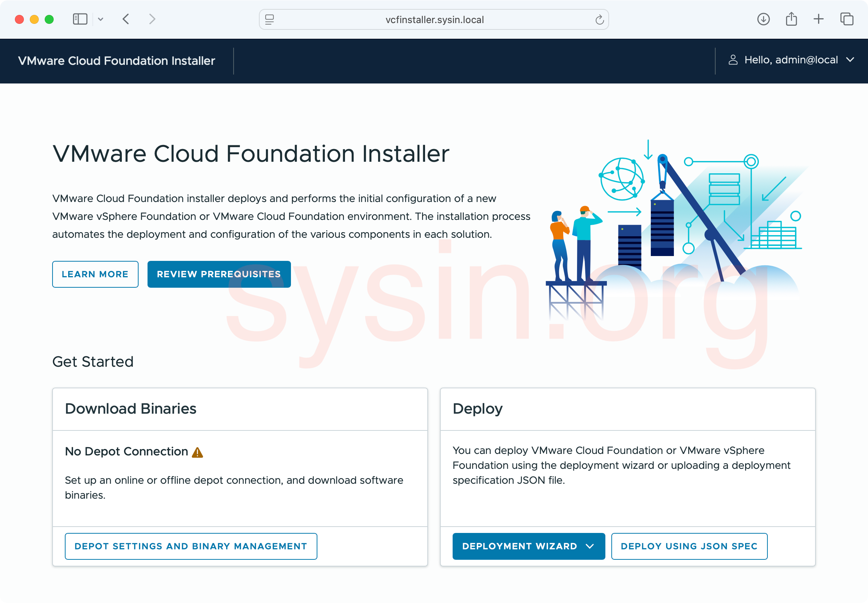The height and width of the screenshot is (603, 868).
Task: Select Deploy Using JSON Spec
Action: [x=689, y=546]
